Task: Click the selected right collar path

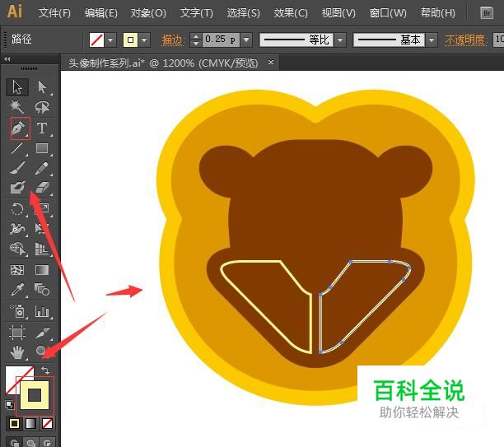Action: [365, 307]
